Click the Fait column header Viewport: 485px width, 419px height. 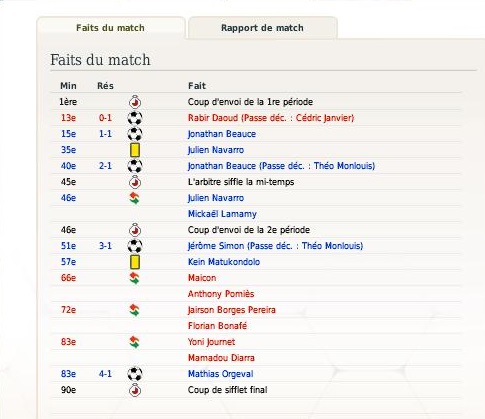[x=197, y=86]
